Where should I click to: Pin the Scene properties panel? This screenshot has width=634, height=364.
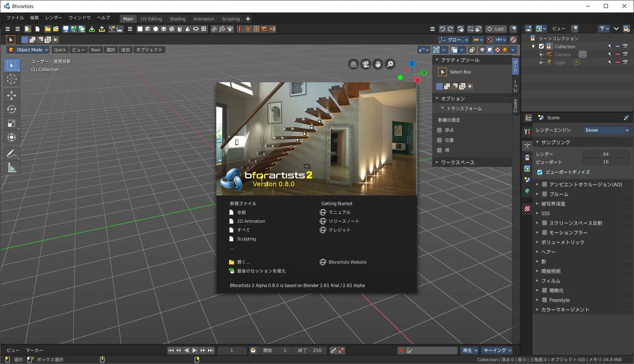[626, 118]
